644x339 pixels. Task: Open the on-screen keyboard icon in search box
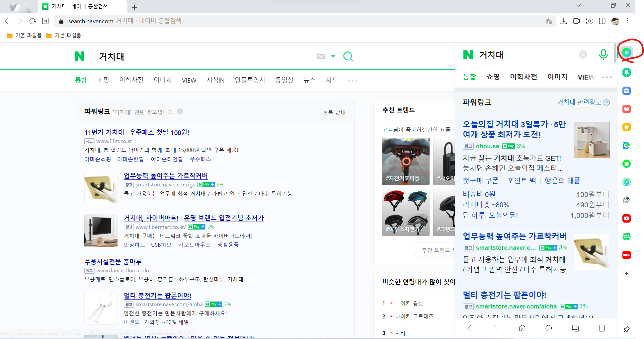(321, 56)
